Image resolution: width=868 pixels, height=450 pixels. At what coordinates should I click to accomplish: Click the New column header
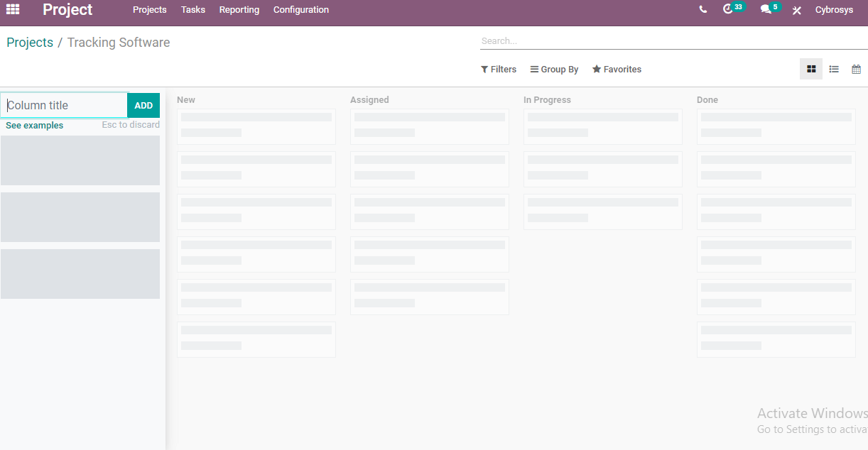186,100
